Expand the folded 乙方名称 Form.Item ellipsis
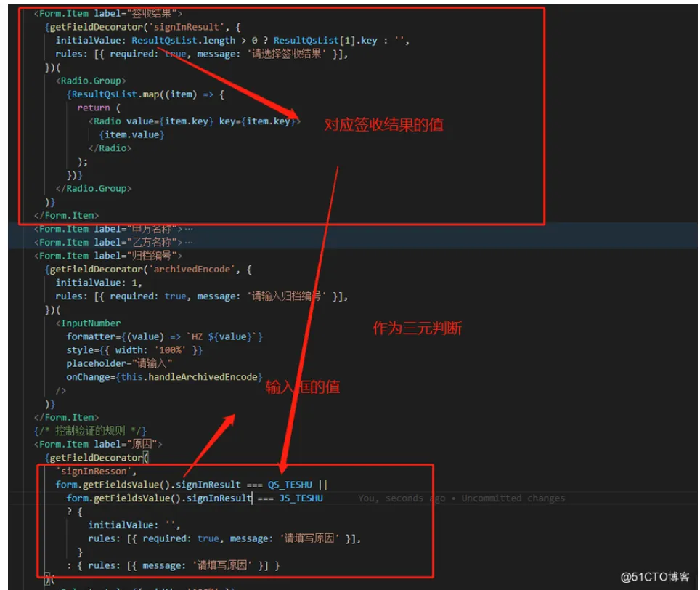700x590 pixels. point(189,243)
